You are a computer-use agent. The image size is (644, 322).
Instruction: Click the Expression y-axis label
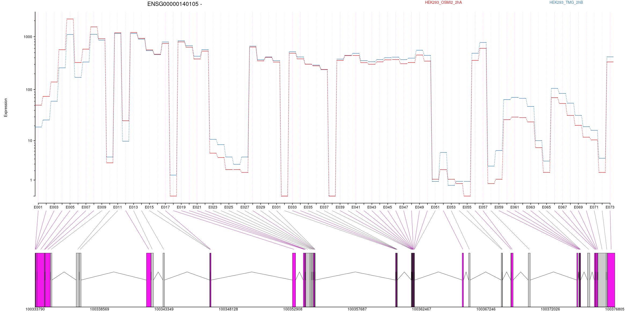(x=6, y=108)
